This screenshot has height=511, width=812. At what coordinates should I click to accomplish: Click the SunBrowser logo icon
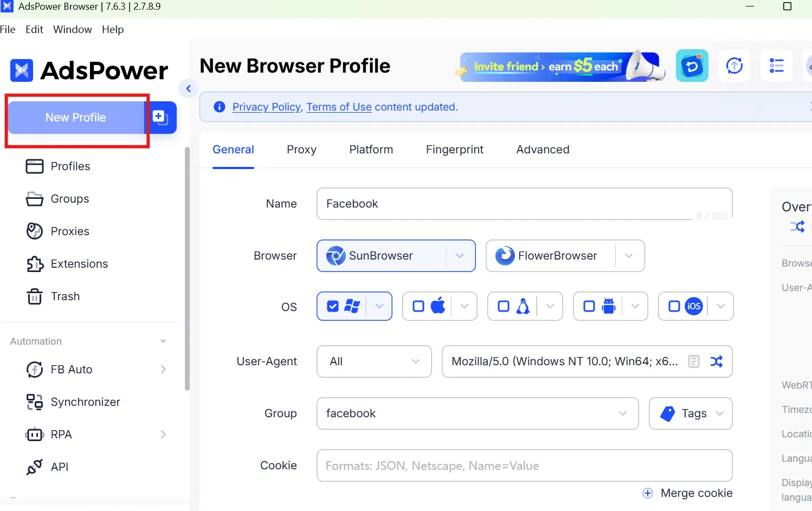(x=336, y=256)
